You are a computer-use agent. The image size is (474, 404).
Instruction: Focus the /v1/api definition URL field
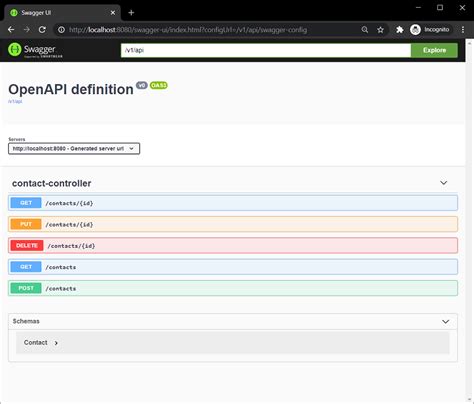[266, 50]
